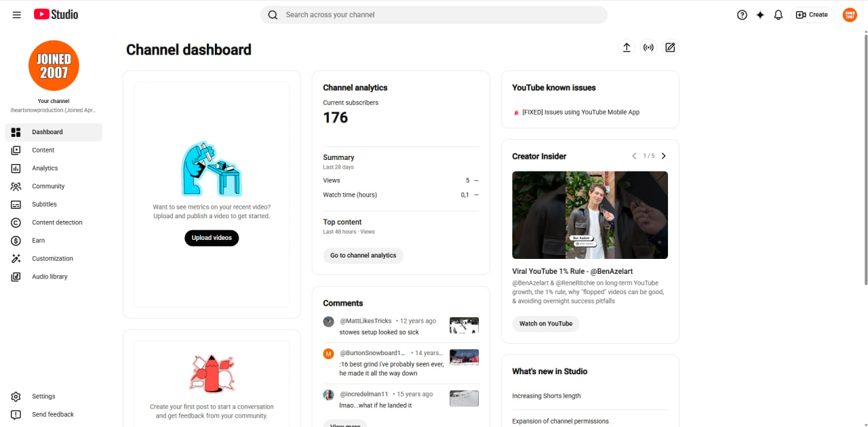Click the Create button
Viewport: 868px width, 427px height.
tap(812, 15)
